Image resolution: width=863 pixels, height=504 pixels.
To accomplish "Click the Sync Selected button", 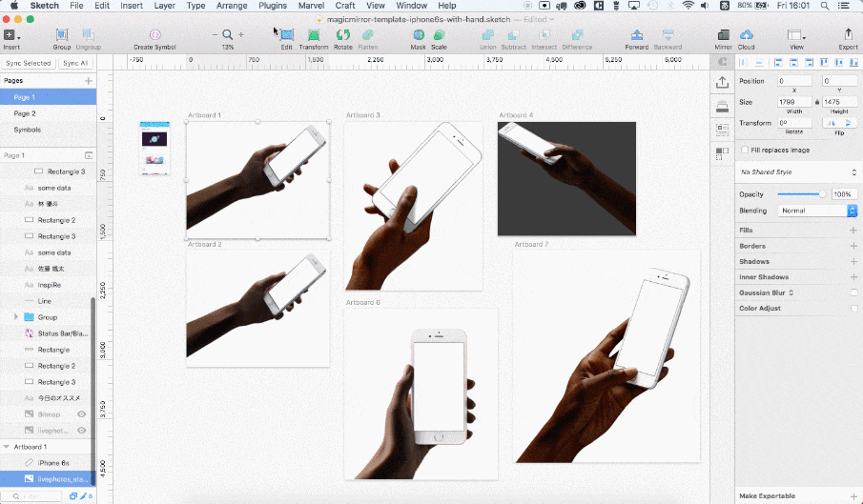I will pyautogui.click(x=28, y=63).
